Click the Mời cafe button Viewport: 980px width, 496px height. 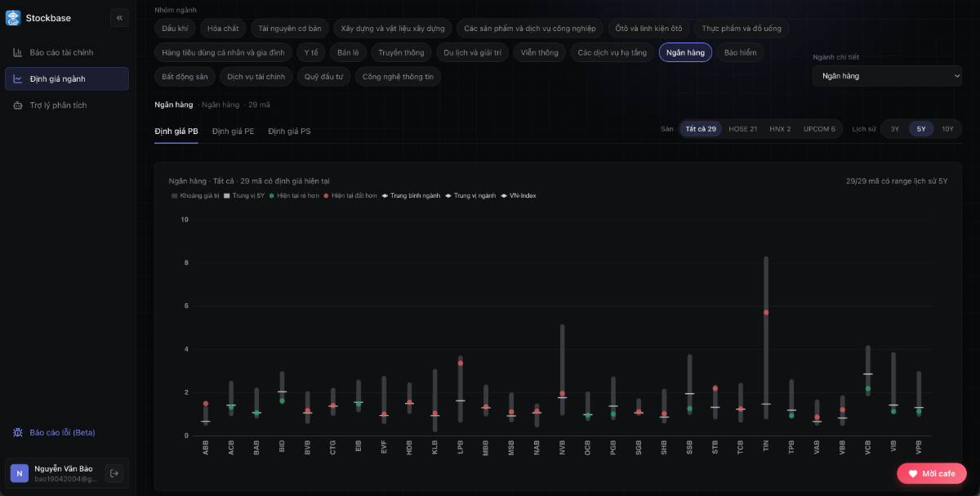tap(932, 473)
